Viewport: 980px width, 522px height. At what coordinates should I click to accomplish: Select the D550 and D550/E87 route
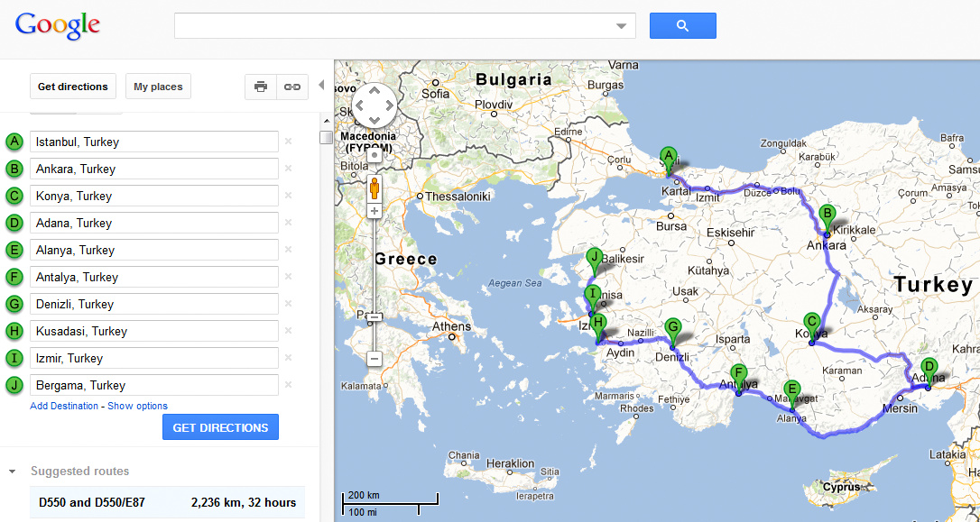tap(168, 503)
